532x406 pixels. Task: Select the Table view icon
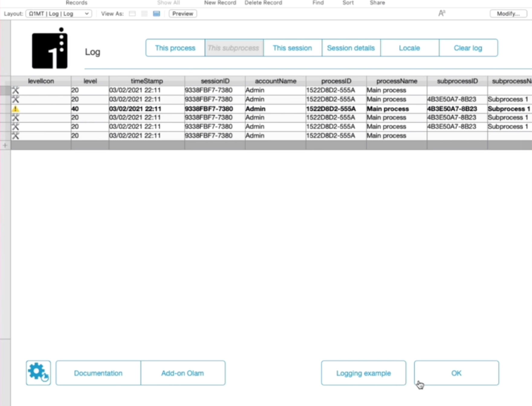coord(157,14)
